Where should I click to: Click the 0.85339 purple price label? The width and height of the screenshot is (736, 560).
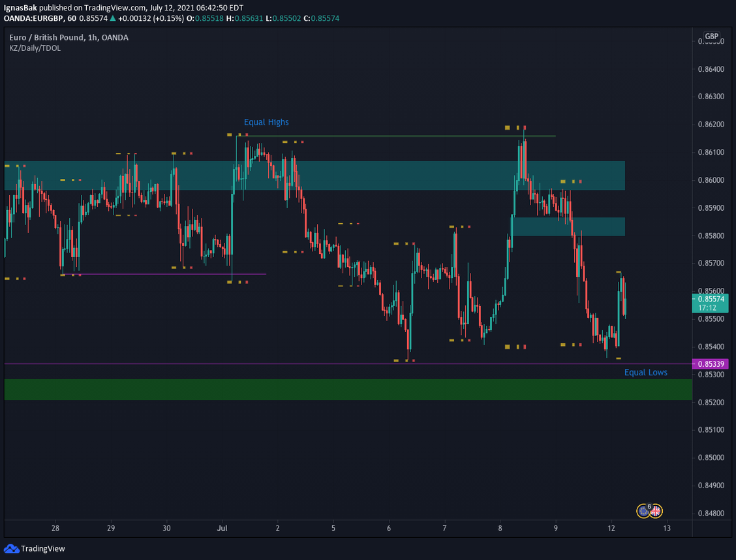click(711, 364)
